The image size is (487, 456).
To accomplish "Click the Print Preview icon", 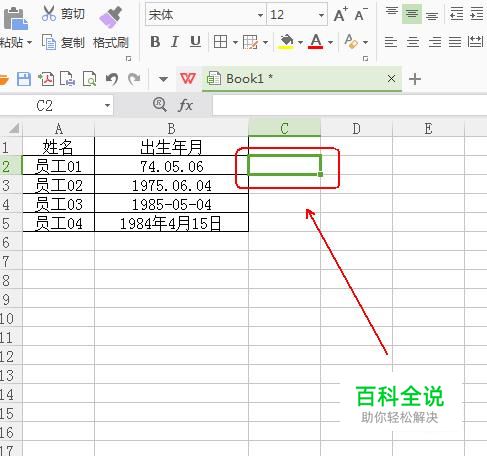I will (x=89, y=79).
